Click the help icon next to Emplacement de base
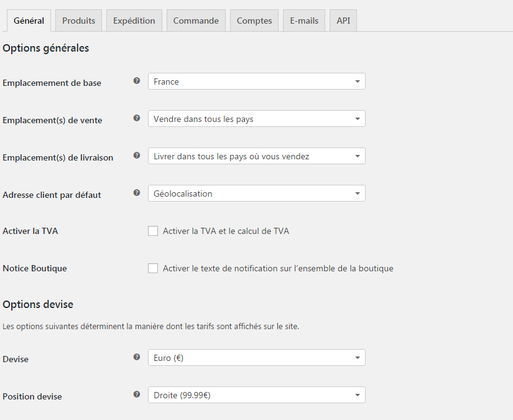Viewport: 513px width, 420px height. pyautogui.click(x=136, y=80)
